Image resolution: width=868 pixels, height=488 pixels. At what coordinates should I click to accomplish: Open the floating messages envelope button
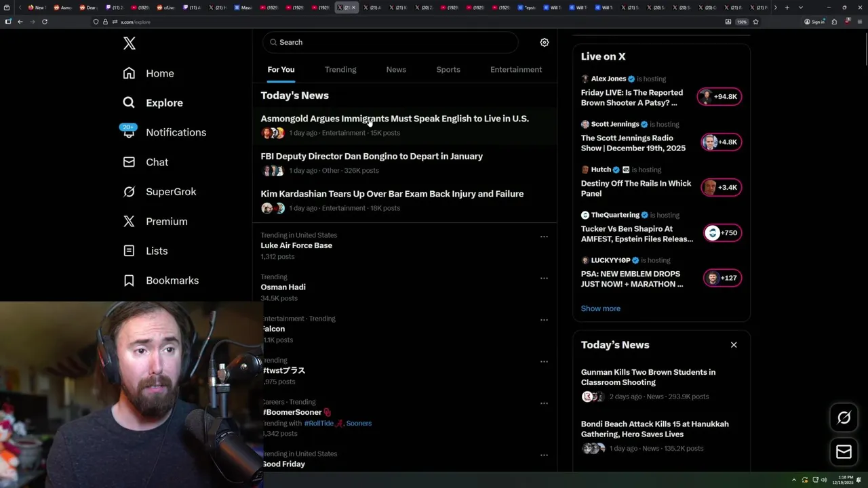click(x=844, y=451)
